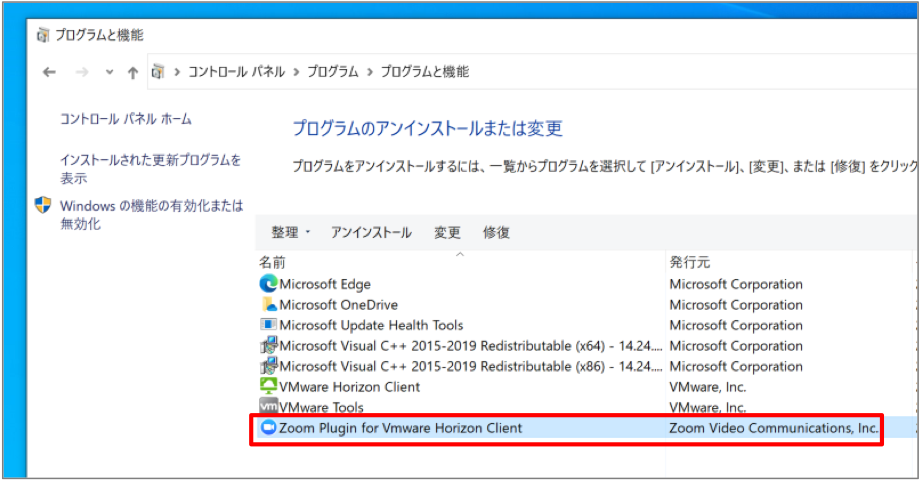Click the shield icon beside Windows features link
Image resolution: width=920 pixels, height=481 pixels.
43,205
